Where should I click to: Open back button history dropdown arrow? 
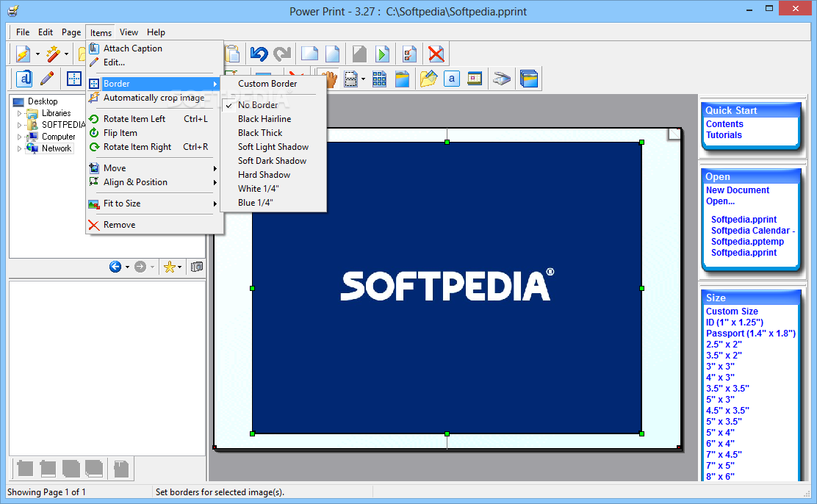pos(127,267)
